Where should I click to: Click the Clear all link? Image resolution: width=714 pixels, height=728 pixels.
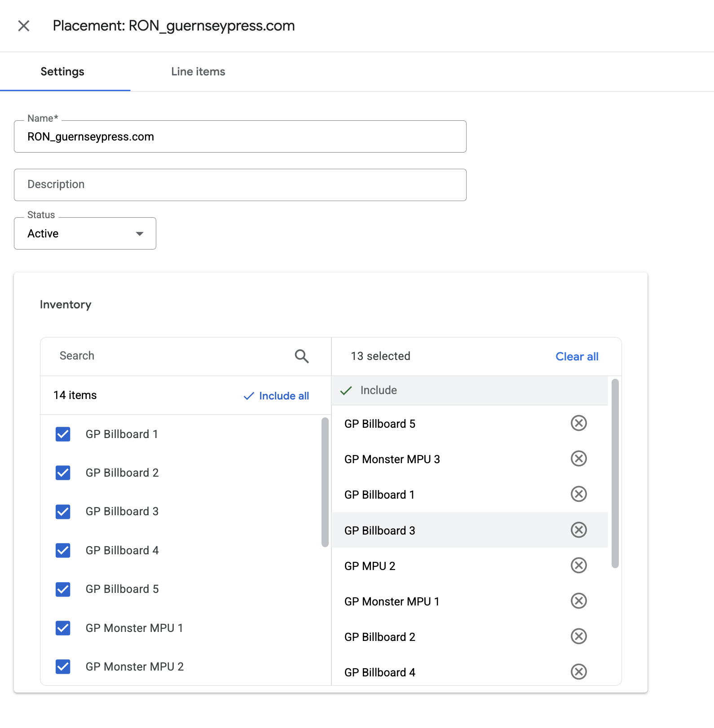(577, 356)
